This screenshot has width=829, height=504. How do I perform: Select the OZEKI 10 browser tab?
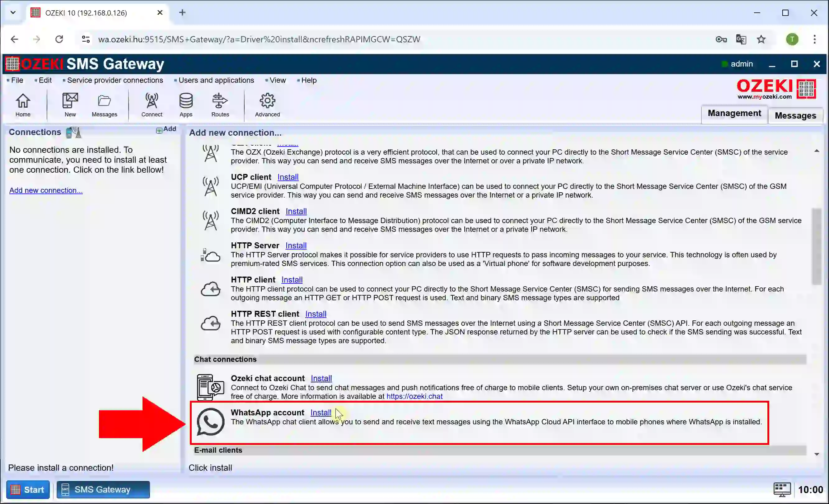pos(98,13)
